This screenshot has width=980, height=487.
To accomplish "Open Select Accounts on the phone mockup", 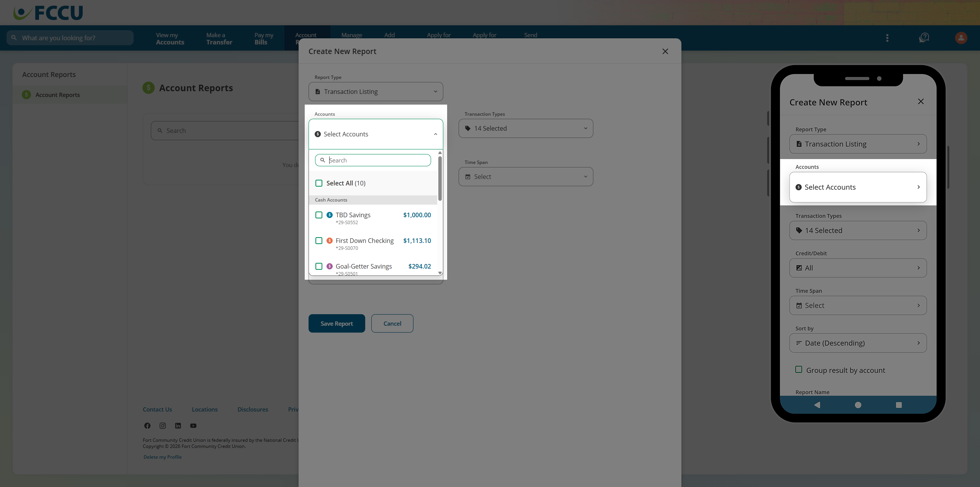I will (858, 187).
